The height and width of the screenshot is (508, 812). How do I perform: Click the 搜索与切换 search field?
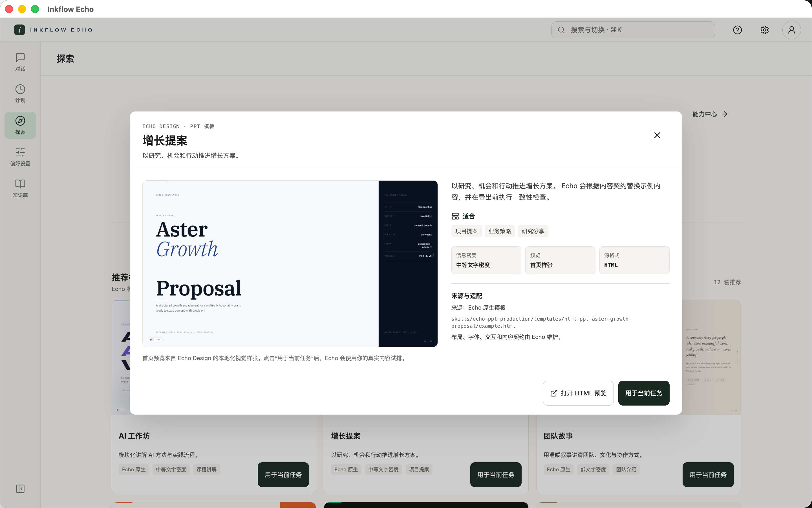pos(633,30)
